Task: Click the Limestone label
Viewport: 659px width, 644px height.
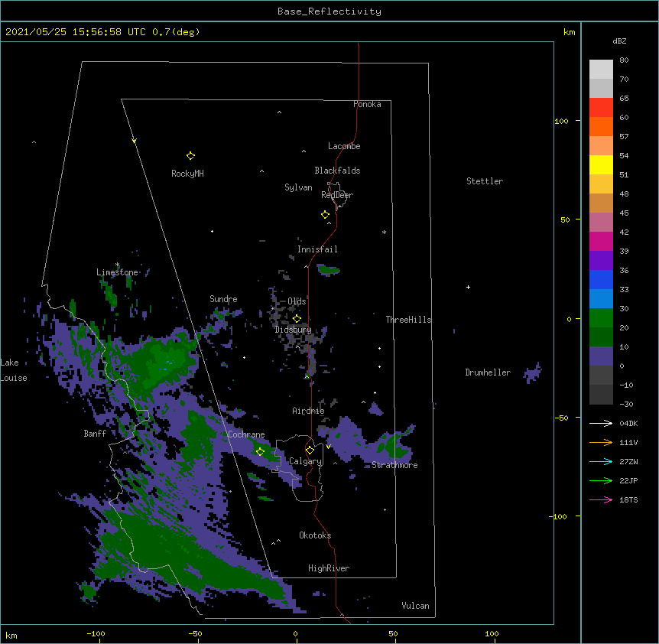Action: tap(117, 272)
